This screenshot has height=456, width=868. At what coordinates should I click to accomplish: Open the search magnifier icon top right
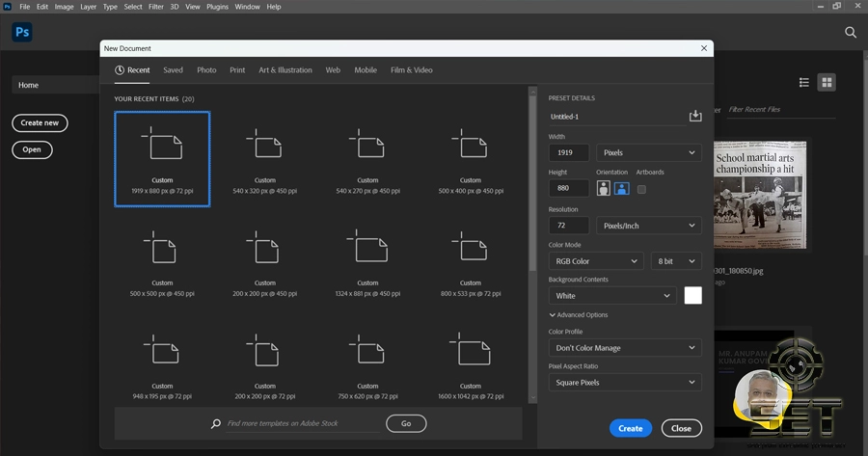coord(851,32)
